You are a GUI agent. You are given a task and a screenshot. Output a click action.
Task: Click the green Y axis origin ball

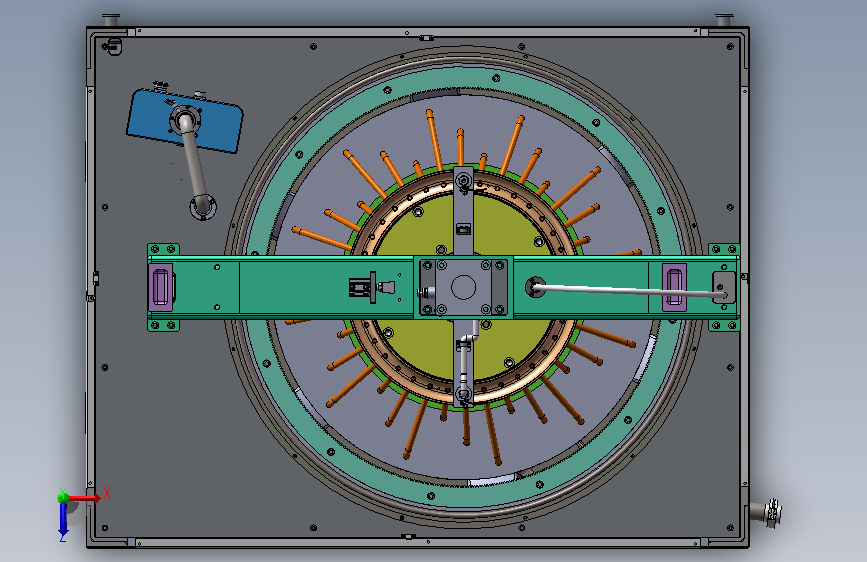point(64,498)
